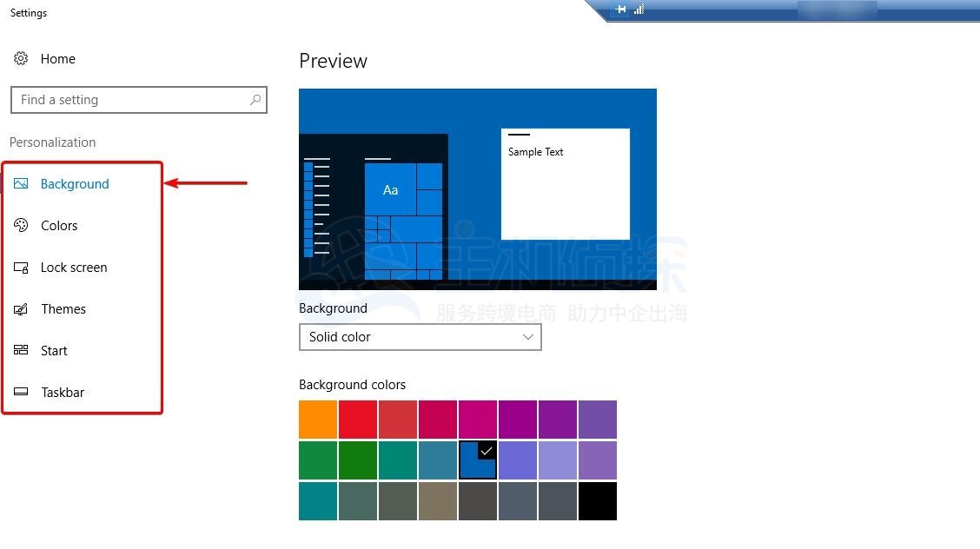Select the black background color swatch
980x549 pixels.
pos(597,500)
